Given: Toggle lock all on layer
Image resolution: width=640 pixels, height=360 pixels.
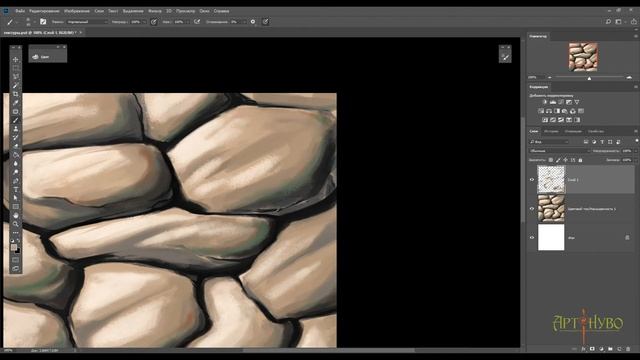Looking at the screenshot, I should tap(580, 160).
